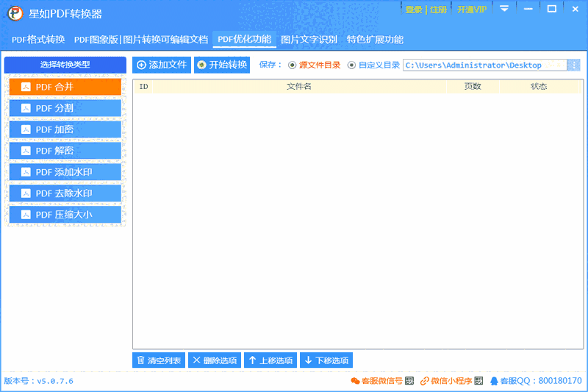This screenshot has width=588, height=392.
Task: Switch to the PDF格式转换 tab
Action: [x=38, y=40]
